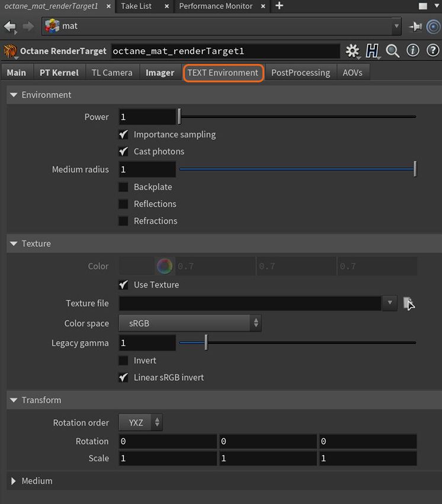Open the parameter search magnifier
This screenshot has width=442, height=504.
(x=392, y=51)
